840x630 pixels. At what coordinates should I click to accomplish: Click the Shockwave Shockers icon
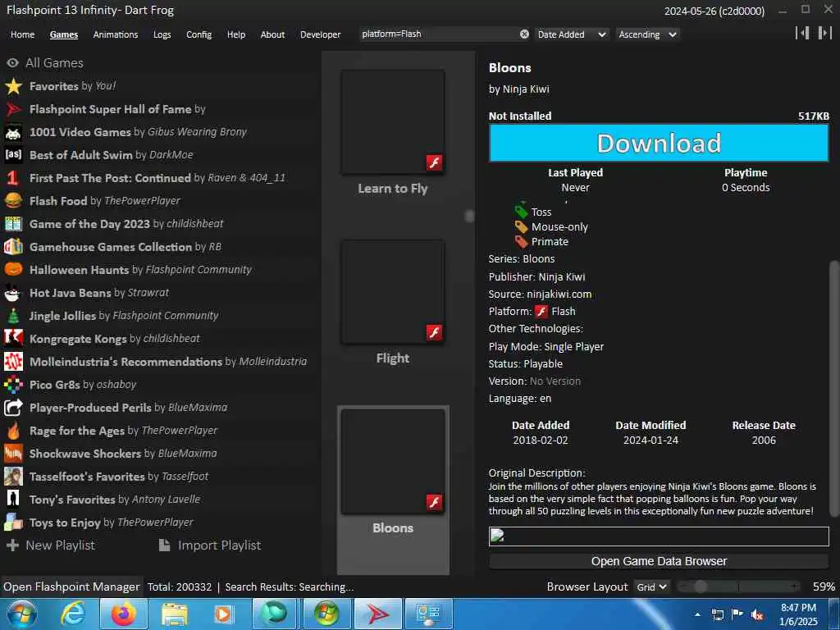(13, 454)
